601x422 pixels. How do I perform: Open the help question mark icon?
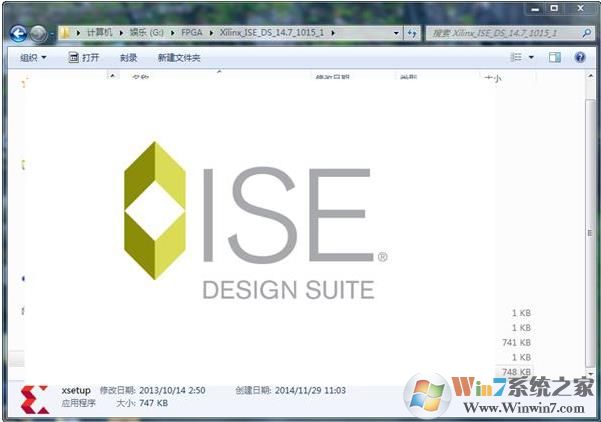580,58
